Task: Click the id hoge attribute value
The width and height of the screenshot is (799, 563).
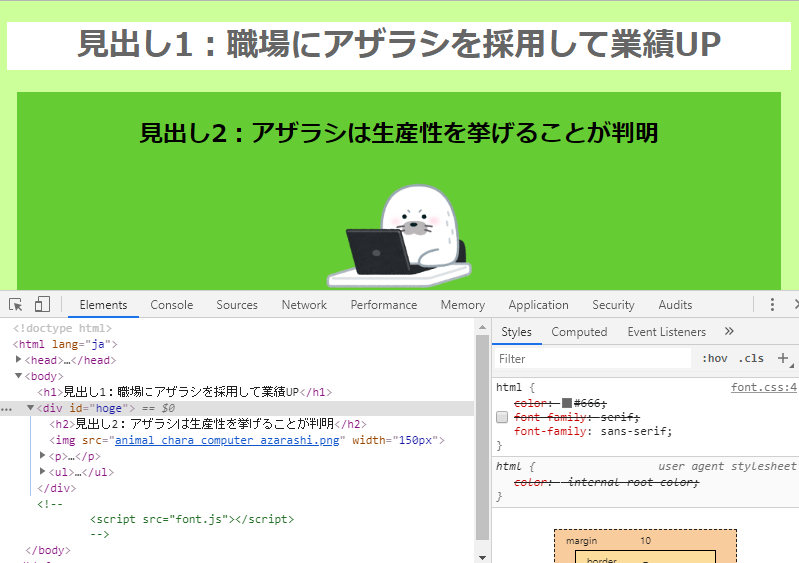Action: (108, 408)
